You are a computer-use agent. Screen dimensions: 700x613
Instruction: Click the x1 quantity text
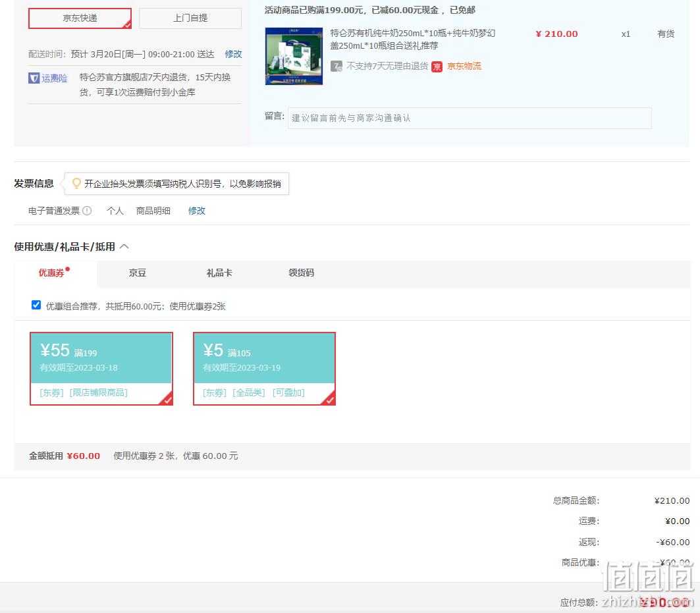(x=626, y=34)
